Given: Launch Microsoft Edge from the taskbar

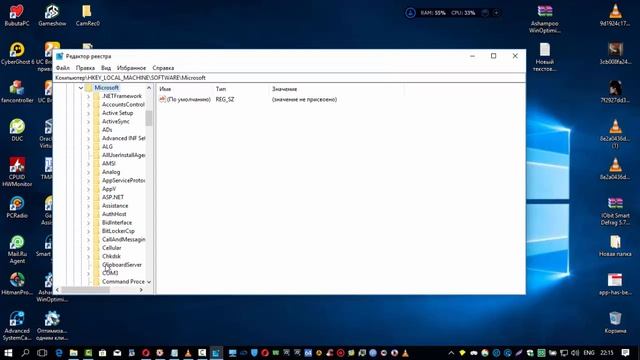Looking at the screenshot, I should tap(59, 353).
